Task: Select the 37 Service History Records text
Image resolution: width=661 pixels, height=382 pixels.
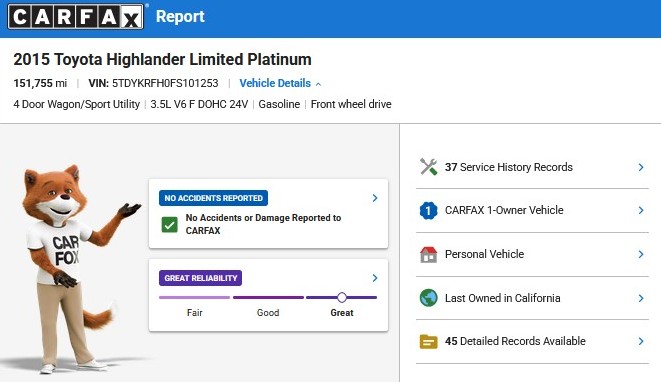Action: coord(509,167)
